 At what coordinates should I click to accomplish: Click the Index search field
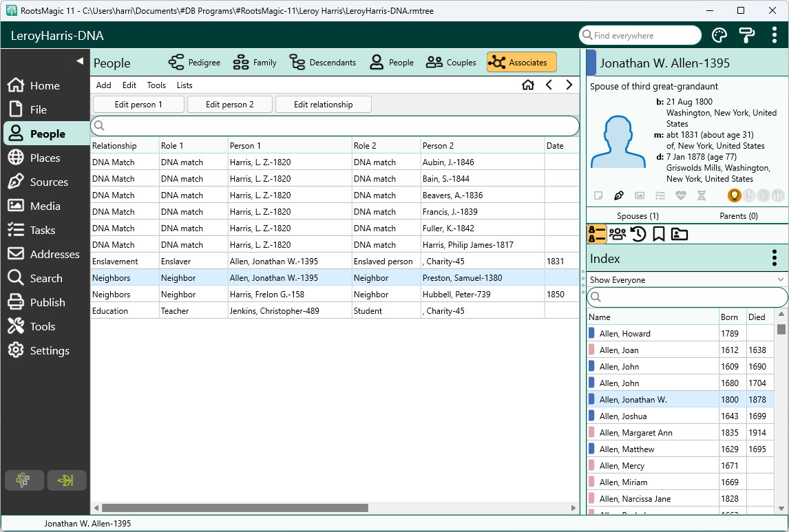[x=687, y=297]
